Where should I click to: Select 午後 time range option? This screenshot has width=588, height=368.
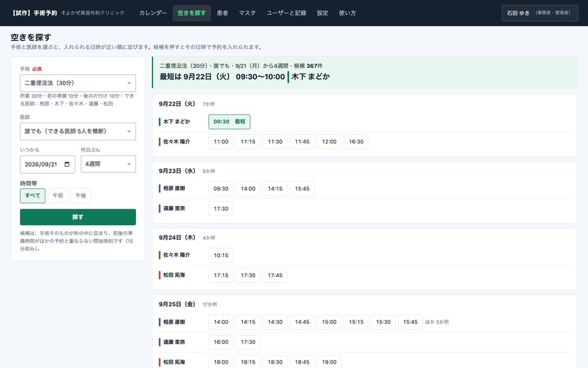pos(81,196)
